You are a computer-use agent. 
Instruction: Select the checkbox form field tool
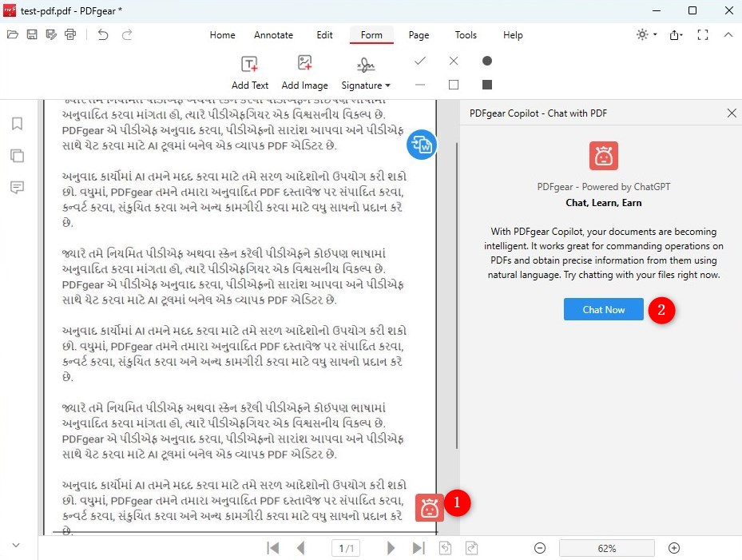[x=453, y=84]
